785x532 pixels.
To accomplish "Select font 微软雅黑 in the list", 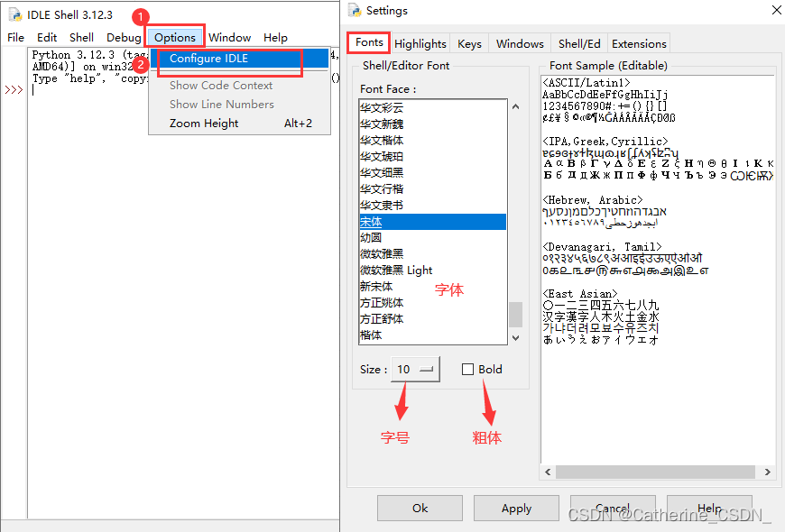I will click(432, 253).
